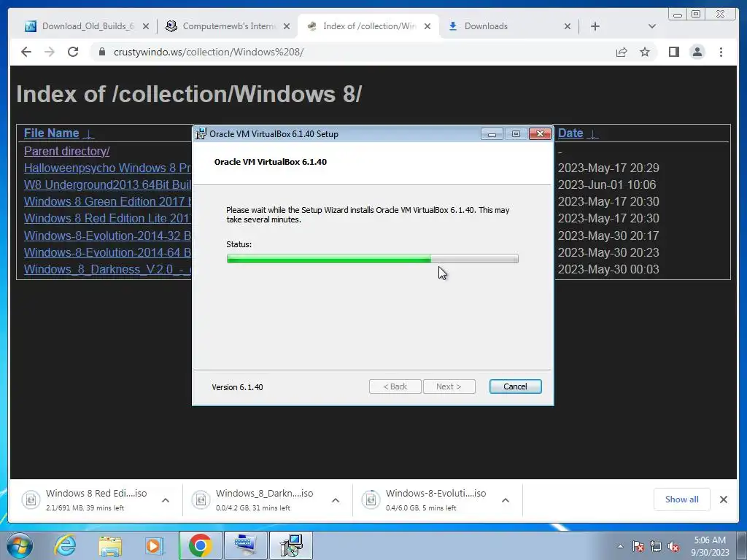This screenshot has width=747, height=560.
Task: Open the Windows 8 Green Edition 2017 link
Action: 108,201
